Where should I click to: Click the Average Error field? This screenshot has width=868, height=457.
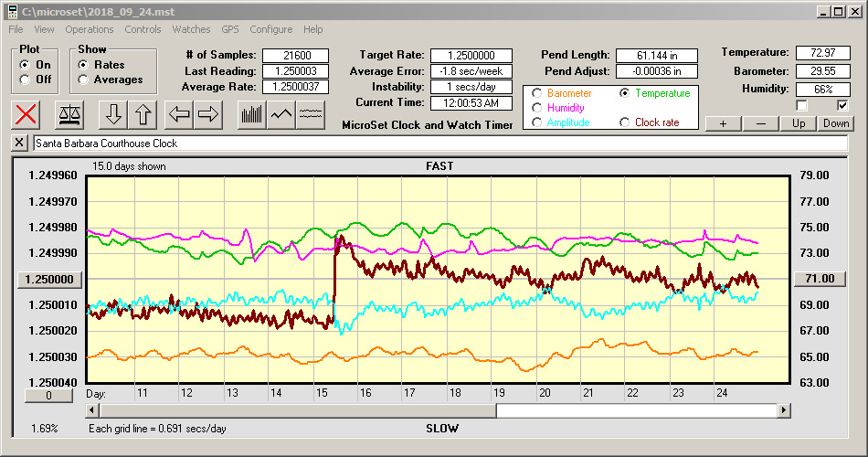tap(471, 71)
